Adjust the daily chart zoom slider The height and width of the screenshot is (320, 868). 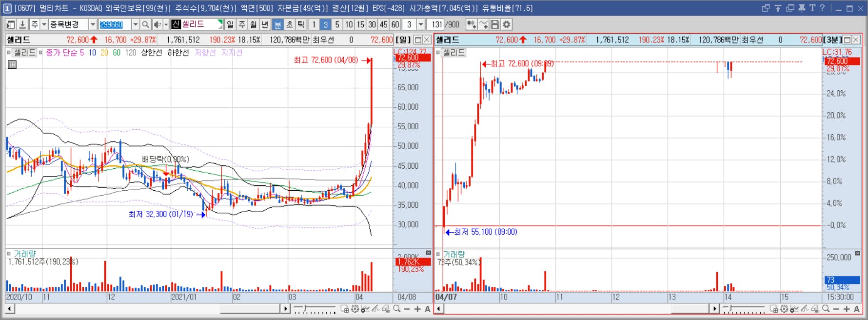pyautogui.click(x=315, y=309)
